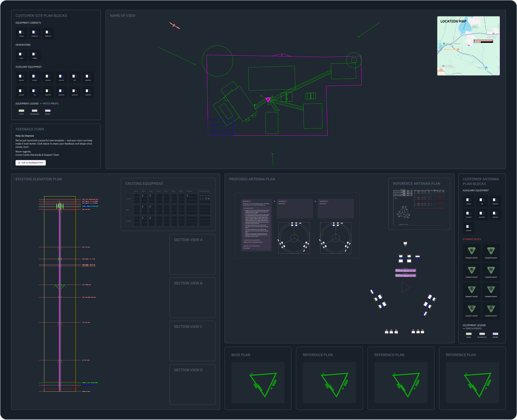Select first Generators block icon

(x=21, y=55)
